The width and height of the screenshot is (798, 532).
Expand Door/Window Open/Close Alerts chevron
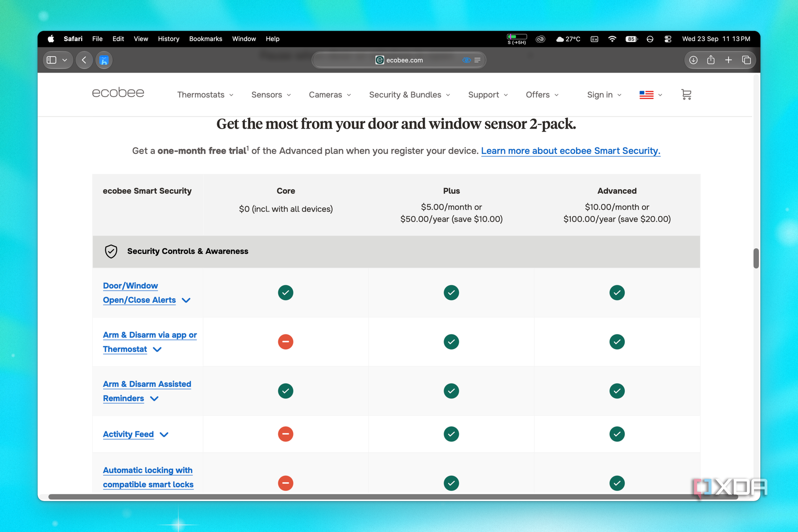[x=186, y=300]
